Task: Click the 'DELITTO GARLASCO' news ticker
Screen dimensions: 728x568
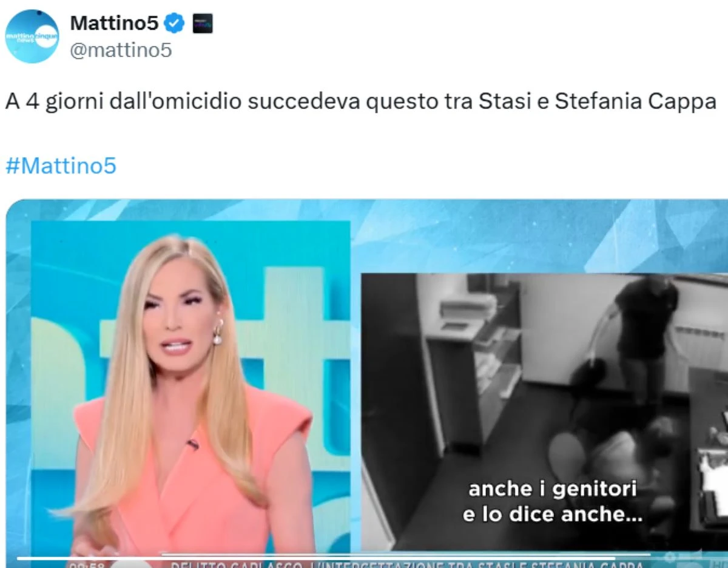Action: (x=406, y=565)
